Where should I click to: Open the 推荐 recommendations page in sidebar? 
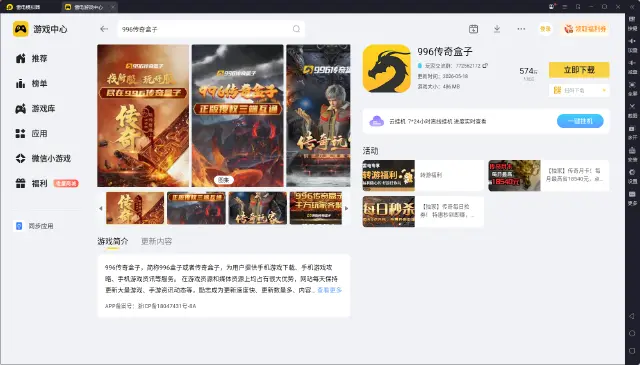[x=32, y=58]
